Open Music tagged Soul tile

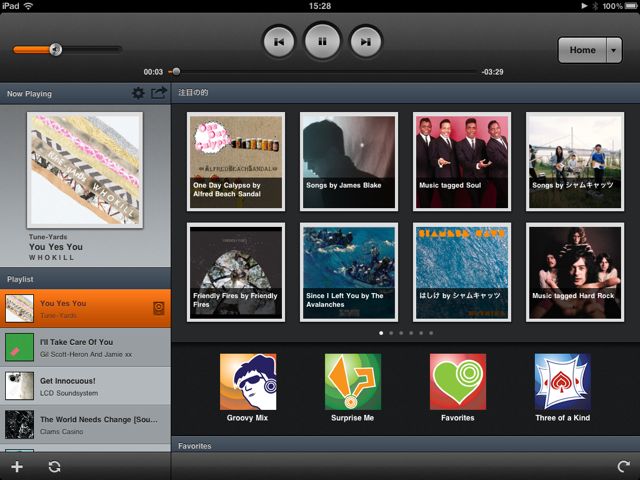tap(462, 162)
